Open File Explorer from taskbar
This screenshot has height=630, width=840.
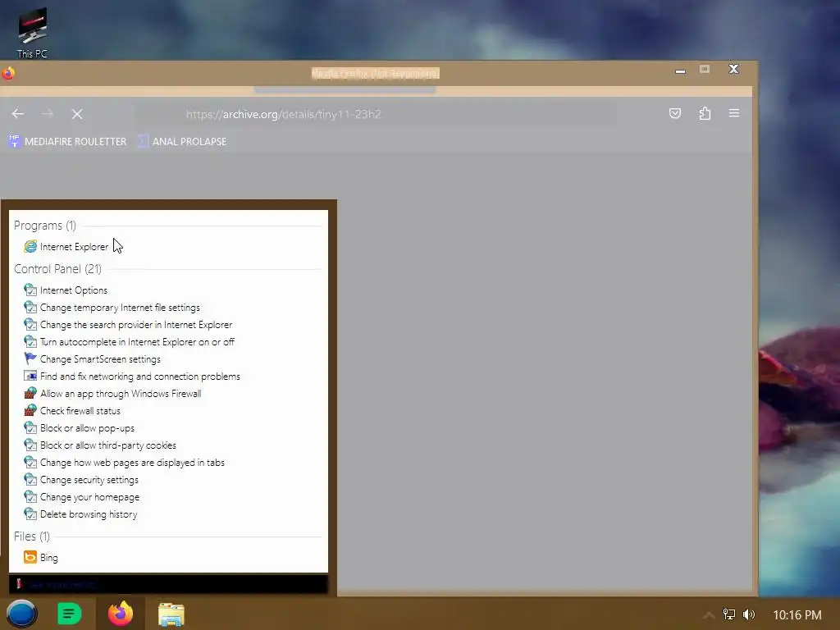[171, 614]
